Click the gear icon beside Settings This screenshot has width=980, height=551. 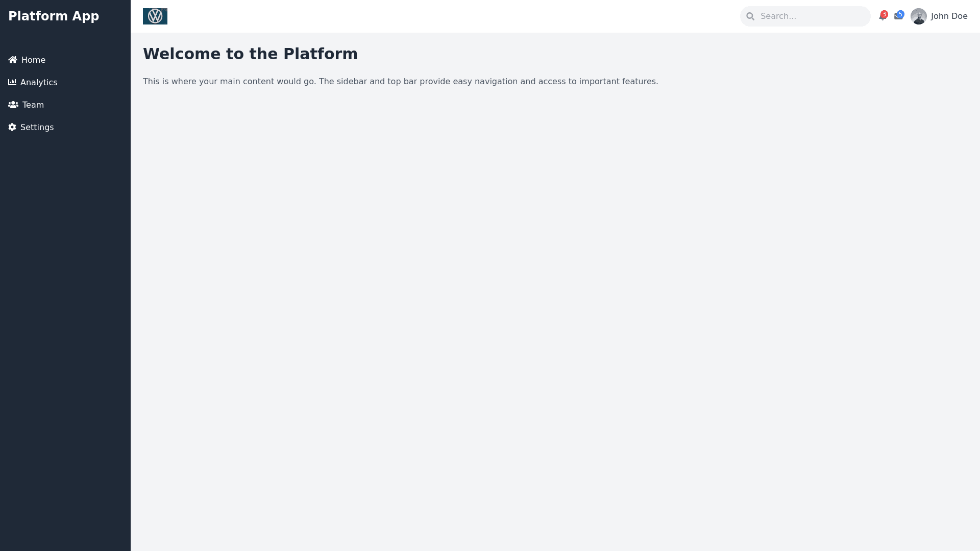coord(12,127)
